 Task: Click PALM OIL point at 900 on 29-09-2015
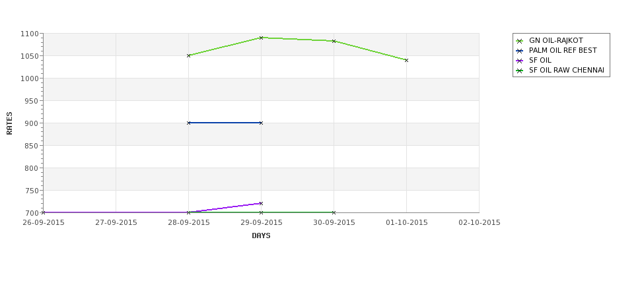[x=261, y=123]
